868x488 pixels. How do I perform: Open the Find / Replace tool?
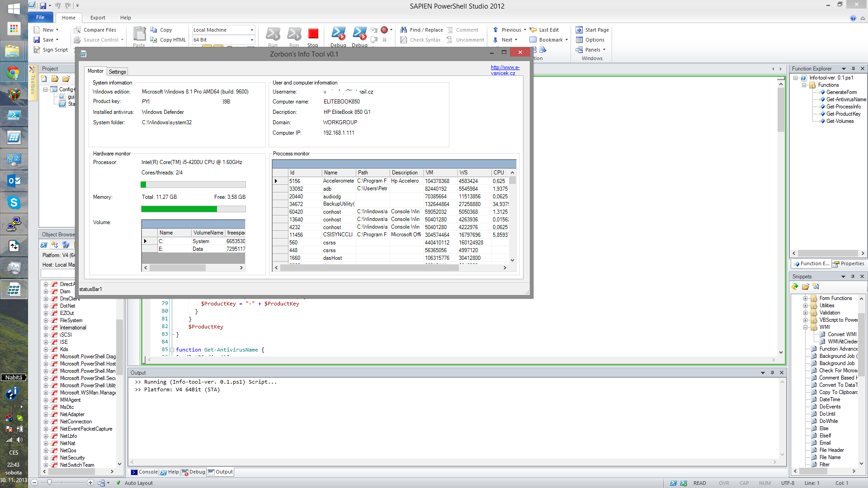pos(422,30)
